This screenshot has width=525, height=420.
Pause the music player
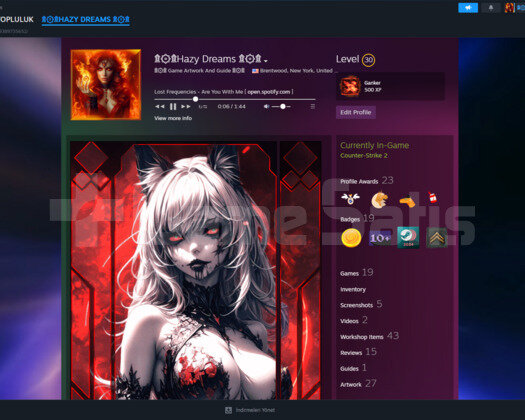coord(173,107)
